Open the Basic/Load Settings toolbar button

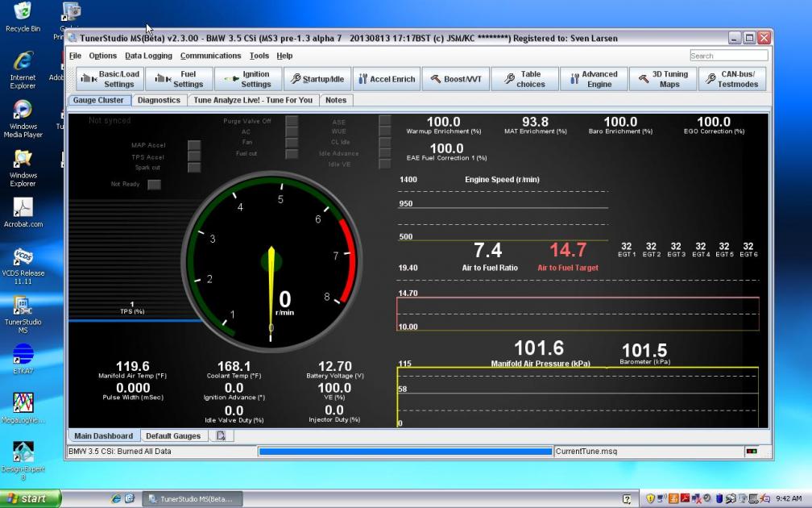(x=110, y=79)
